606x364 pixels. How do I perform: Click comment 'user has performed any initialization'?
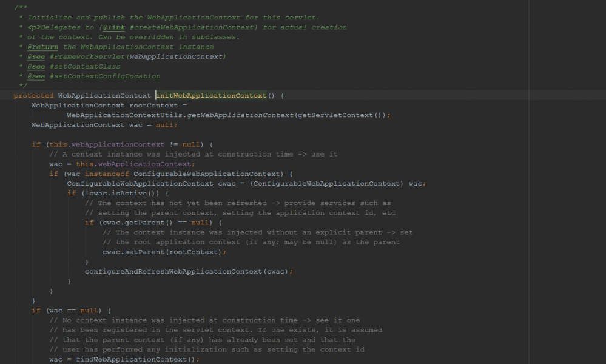[x=207, y=349]
